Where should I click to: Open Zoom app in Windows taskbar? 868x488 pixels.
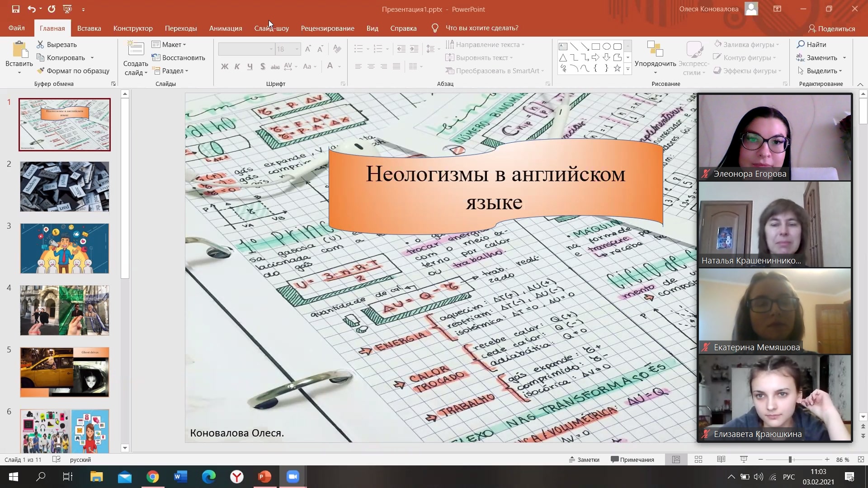tap(293, 477)
